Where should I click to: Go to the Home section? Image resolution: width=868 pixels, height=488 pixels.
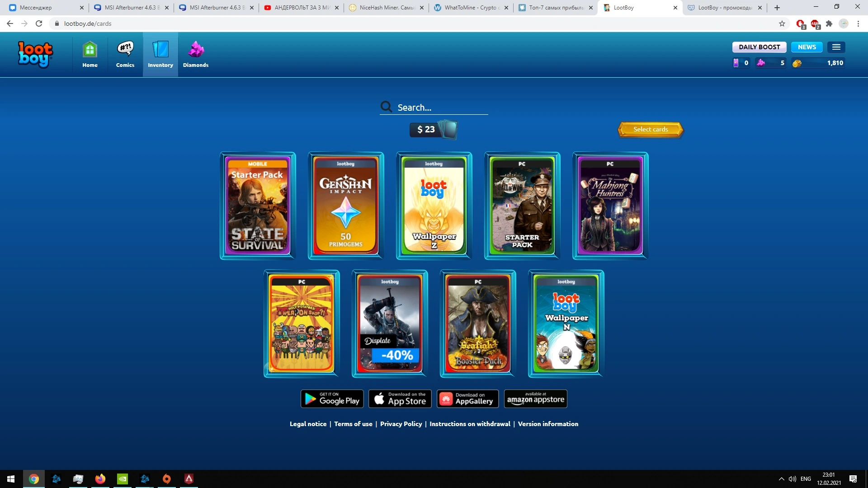[x=90, y=55]
